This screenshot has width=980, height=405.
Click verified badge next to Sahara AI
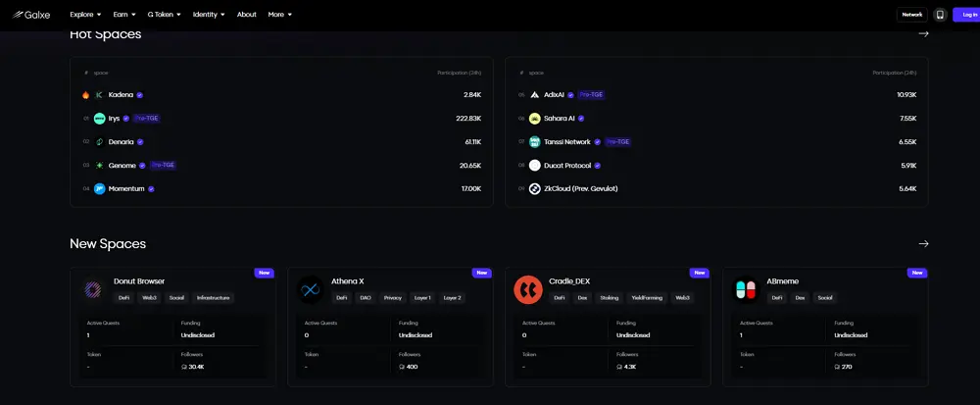click(581, 118)
